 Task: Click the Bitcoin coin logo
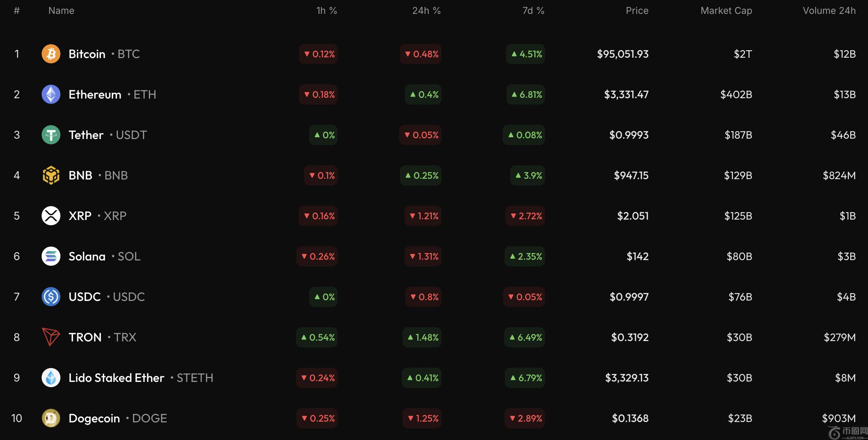click(51, 54)
